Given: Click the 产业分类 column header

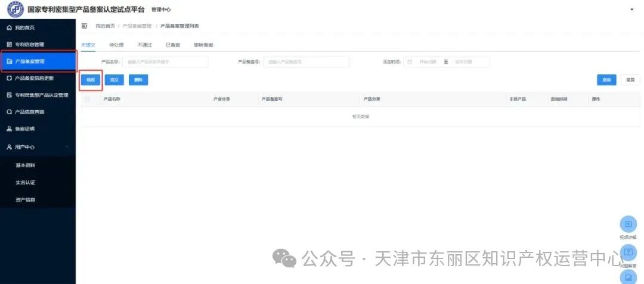Looking at the screenshot, I should (x=222, y=99).
